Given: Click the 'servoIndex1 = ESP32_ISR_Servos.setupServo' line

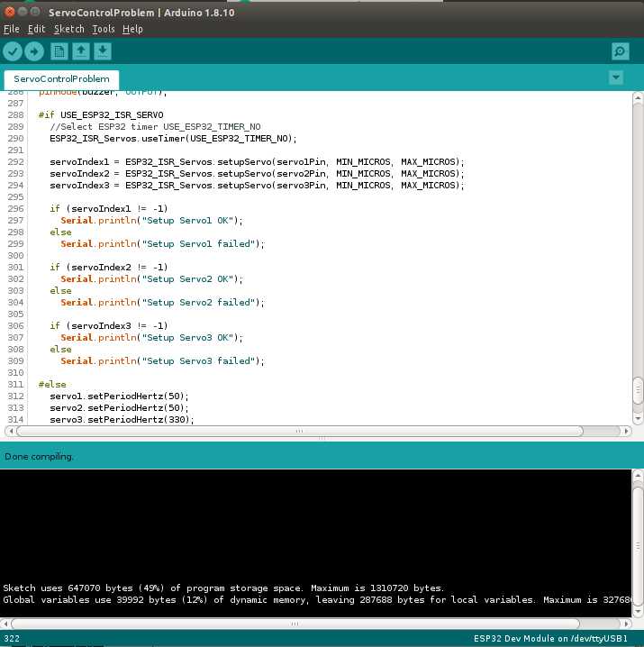Looking at the screenshot, I should point(257,162).
